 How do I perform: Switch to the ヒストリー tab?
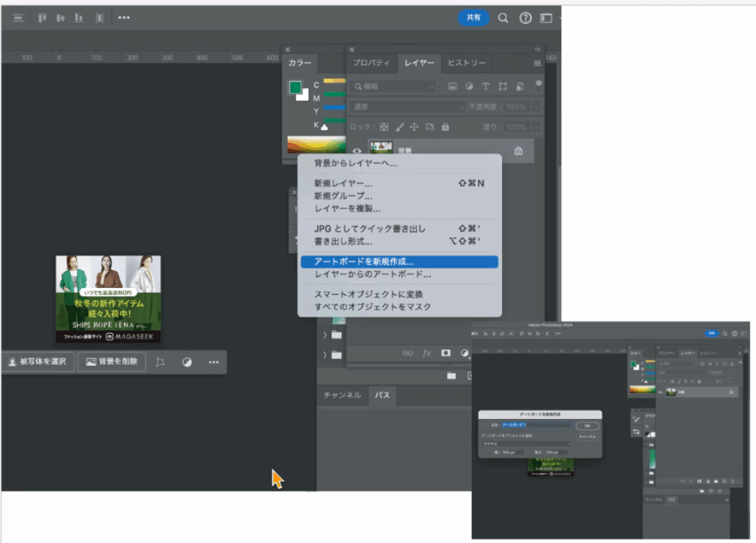click(x=467, y=63)
